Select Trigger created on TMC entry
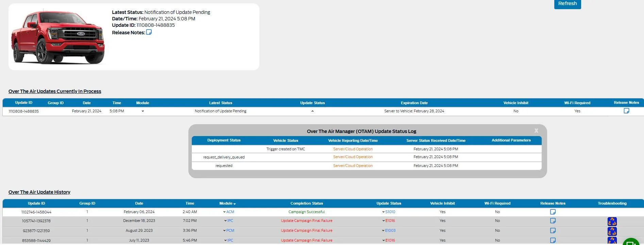 click(x=286, y=149)
